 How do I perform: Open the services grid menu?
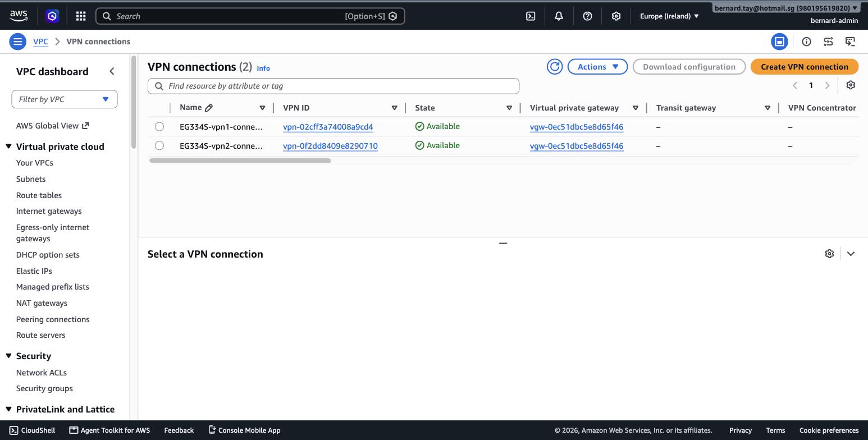(81, 16)
